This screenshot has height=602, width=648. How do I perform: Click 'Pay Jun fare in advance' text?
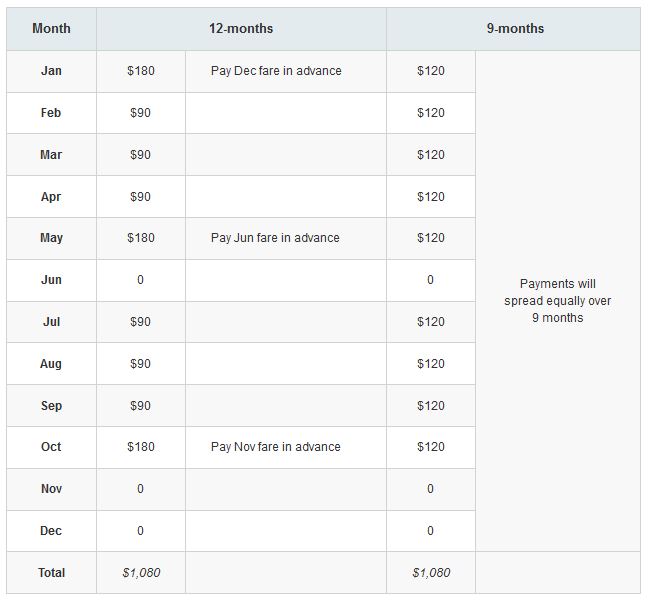275,238
